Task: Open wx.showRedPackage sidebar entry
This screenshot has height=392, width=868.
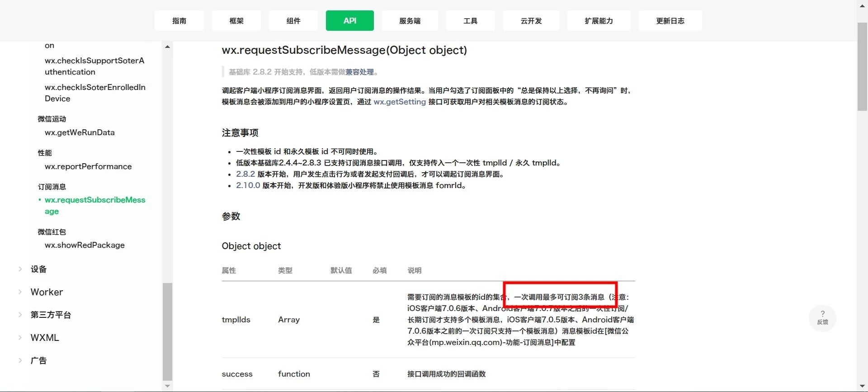Action: point(85,245)
